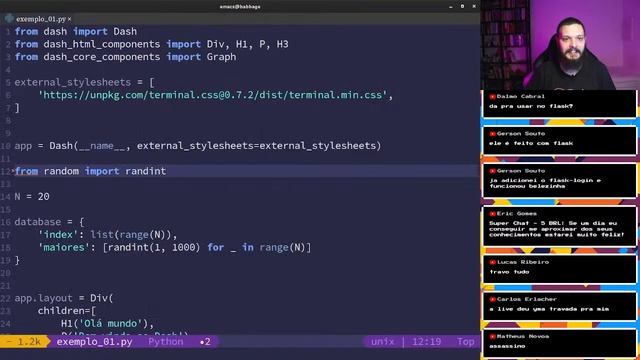Click the 12:19 cursor position indicator

coord(426,342)
